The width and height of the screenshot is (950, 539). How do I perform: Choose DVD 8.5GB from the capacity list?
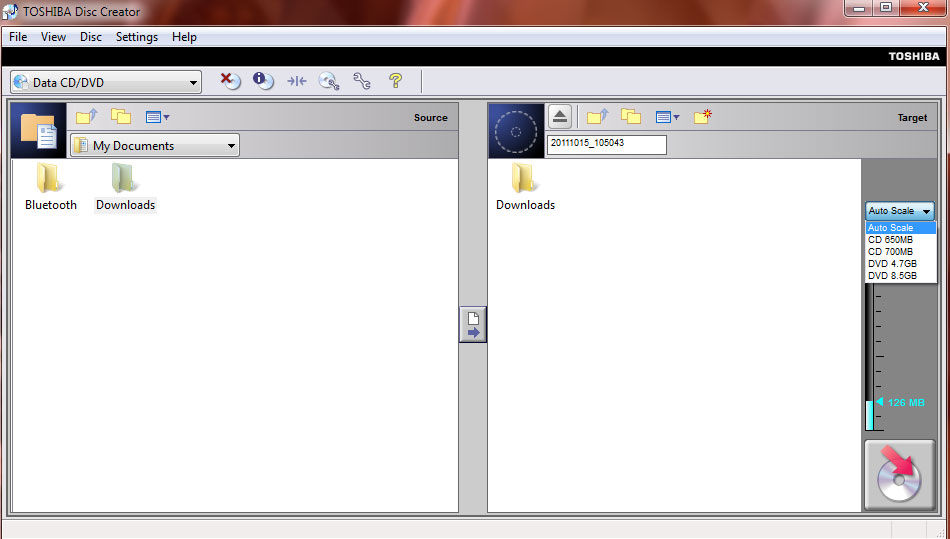(900, 276)
